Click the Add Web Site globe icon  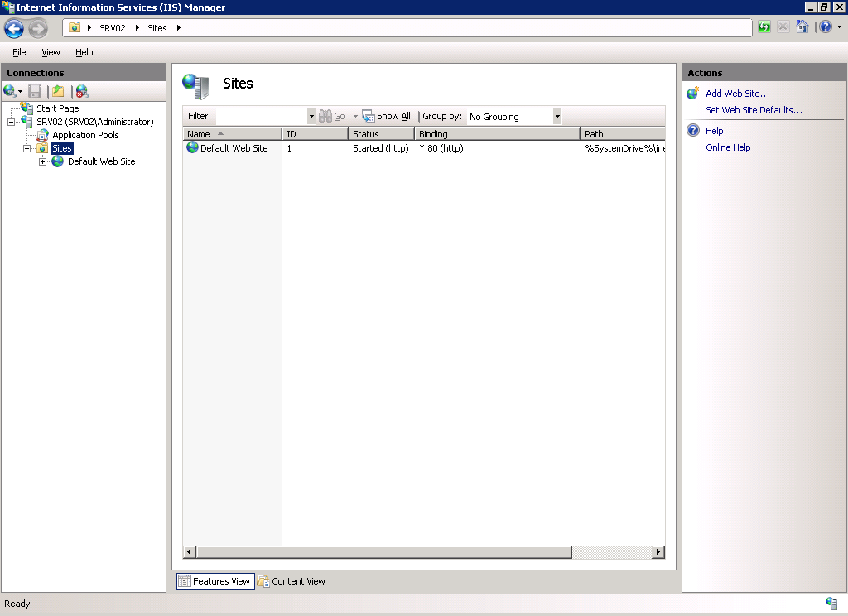693,93
